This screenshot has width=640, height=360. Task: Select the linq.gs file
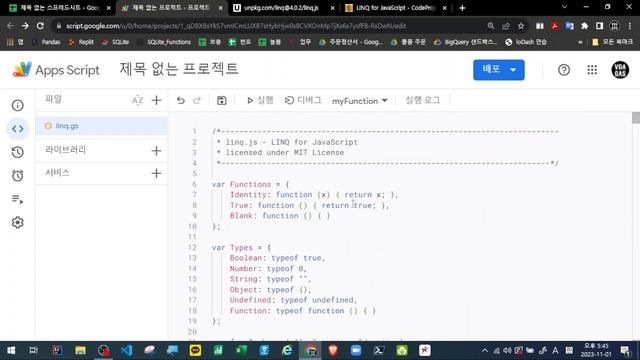pyautogui.click(x=101, y=126)
